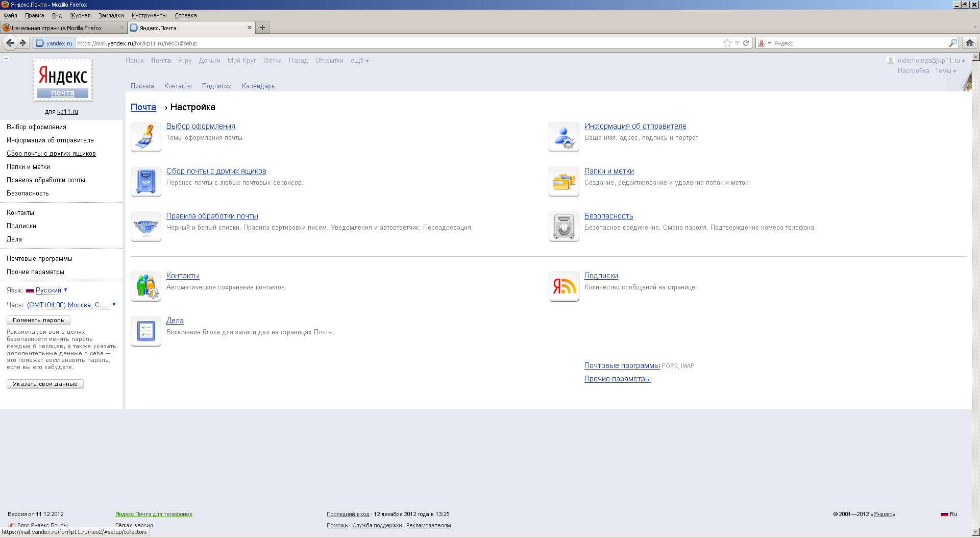Close the Яндекс.Почта tab

pos(250,28)
